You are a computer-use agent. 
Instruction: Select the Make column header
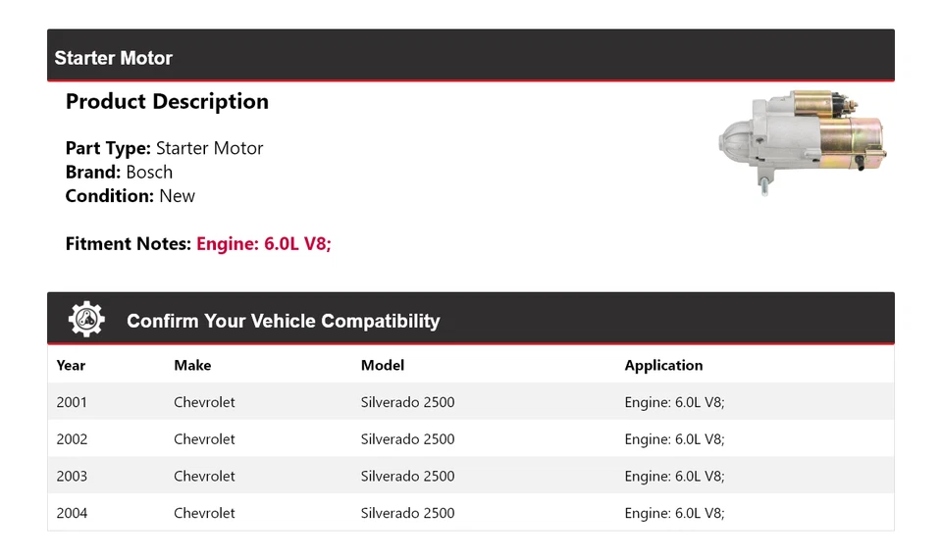pyautogui.click(x=192, y=365)
